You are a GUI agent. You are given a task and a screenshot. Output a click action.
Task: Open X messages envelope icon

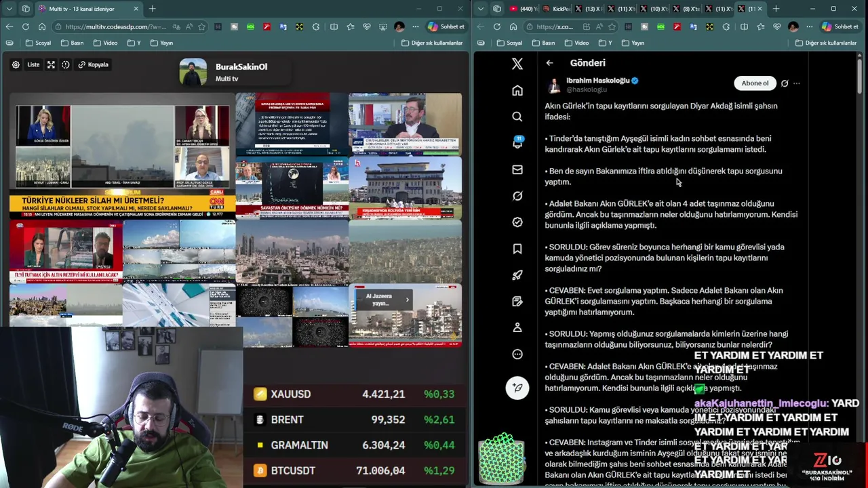point(517,169)
